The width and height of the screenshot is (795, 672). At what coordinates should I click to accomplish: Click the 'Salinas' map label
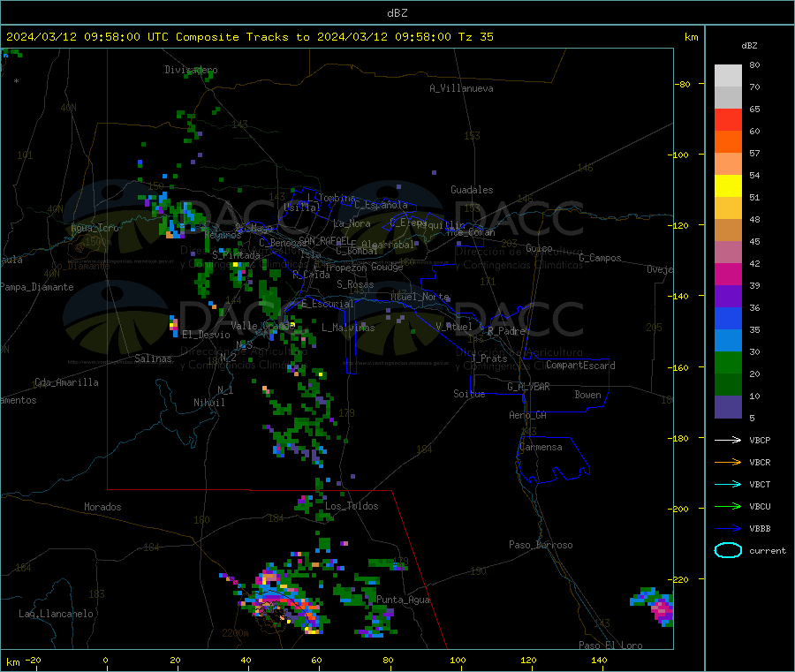(x=153, y=359)
